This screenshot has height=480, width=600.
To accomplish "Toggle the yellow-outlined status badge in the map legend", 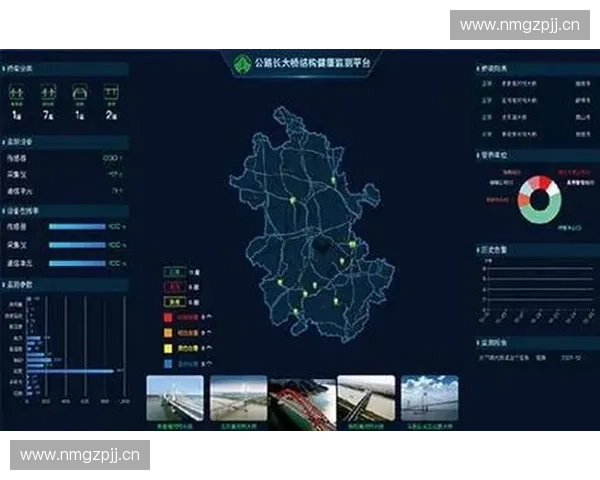I will point(175,302).
